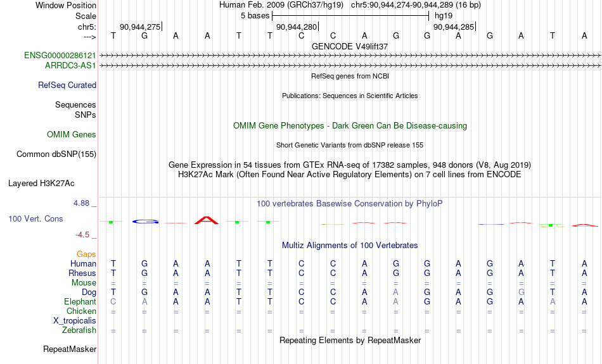Click the X_tropicalis species row label
602x364 pixels.
coord(75,321)
